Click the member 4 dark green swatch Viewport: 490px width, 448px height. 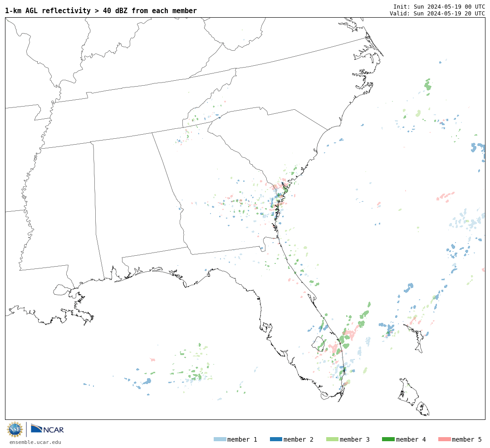388,439
